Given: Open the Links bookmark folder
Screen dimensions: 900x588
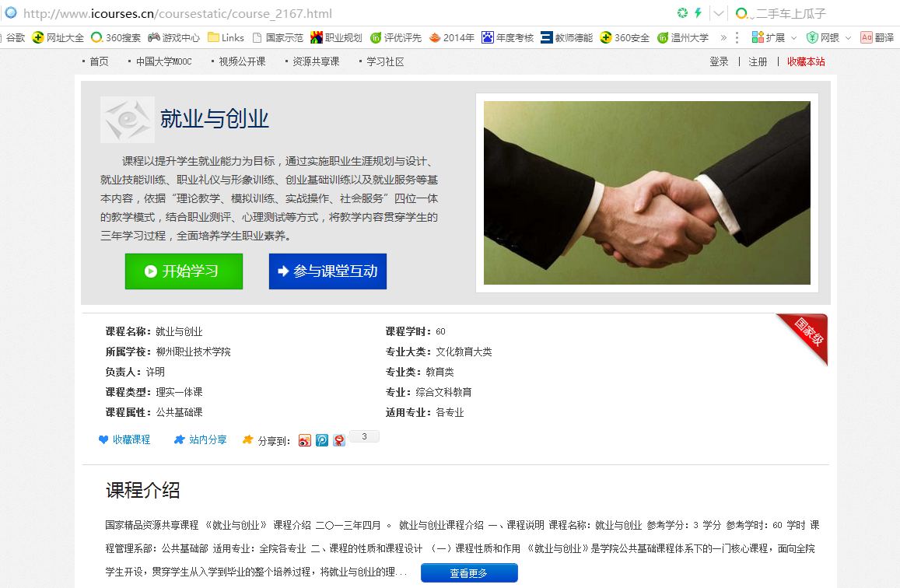Looking at the screenshot, I should click(x=226, y=38).
